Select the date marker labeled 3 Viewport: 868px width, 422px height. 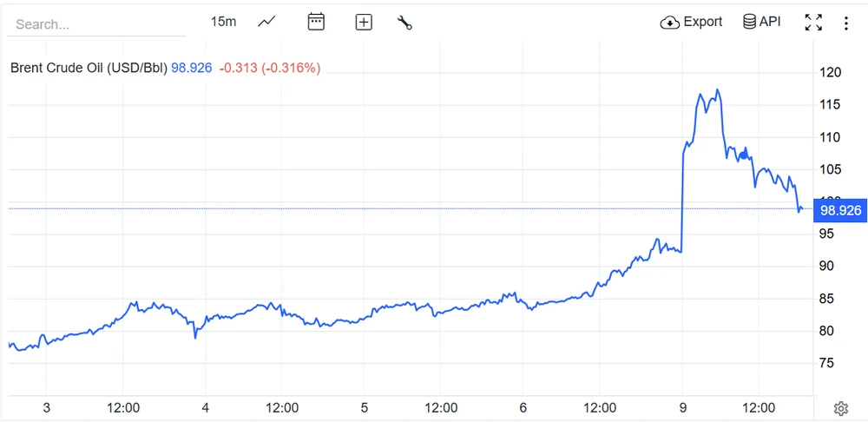pyautogui.click(x=47, y=407)
